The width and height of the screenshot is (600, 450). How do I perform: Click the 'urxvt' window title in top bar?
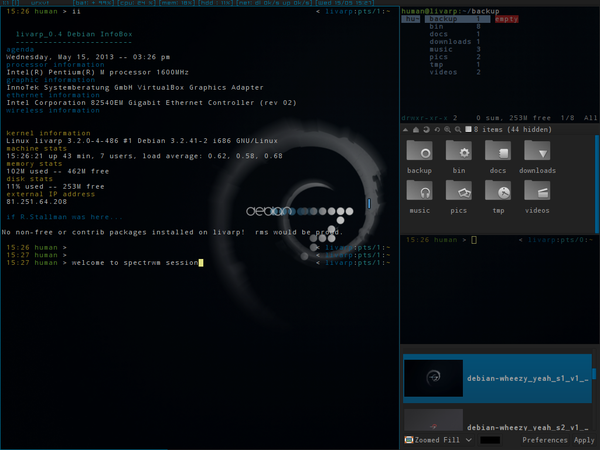[x=40, y=3]
